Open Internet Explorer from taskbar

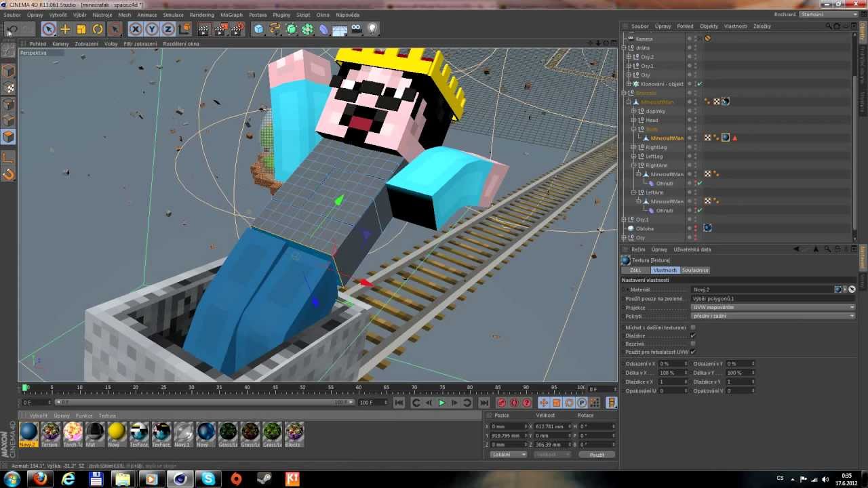pos(68,479)
